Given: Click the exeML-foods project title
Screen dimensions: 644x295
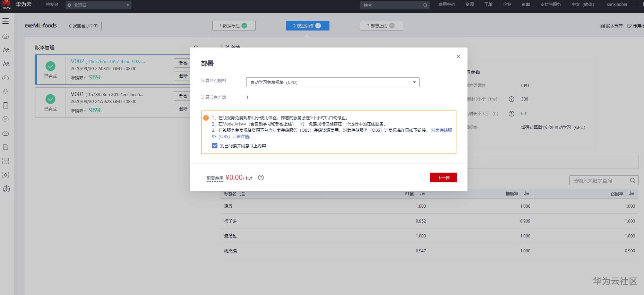Looking at the screenshot, I should click(41, 26).
